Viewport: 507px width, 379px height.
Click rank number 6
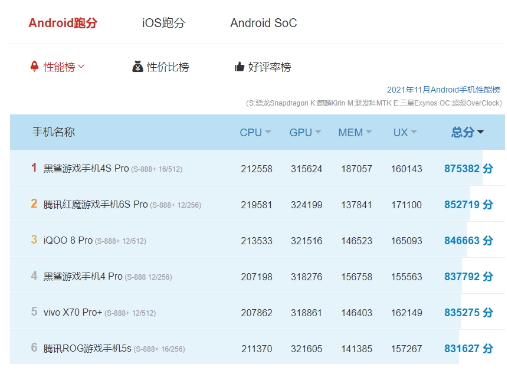pos(34,348)
